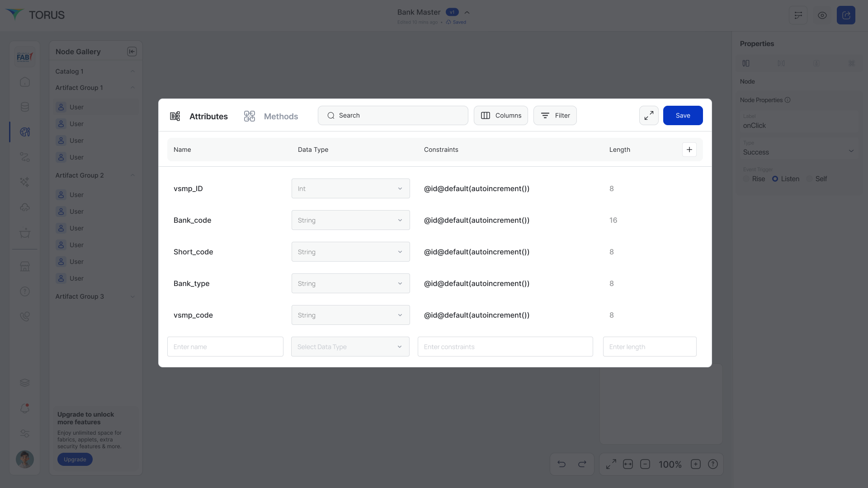
Task: Select the Self event trigger radio
Action: pyautogui.click(x=809, y=179)
